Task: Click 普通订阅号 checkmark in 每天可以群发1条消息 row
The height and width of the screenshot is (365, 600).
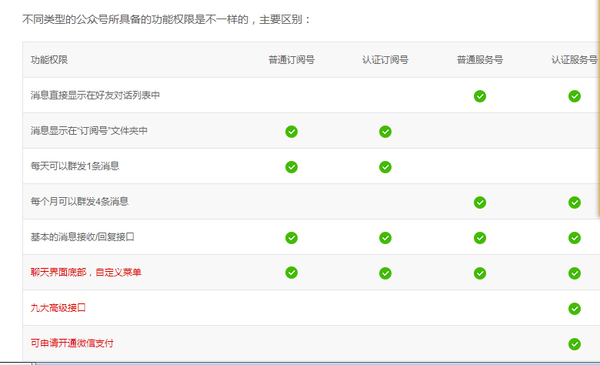Action: coord(291,167)
